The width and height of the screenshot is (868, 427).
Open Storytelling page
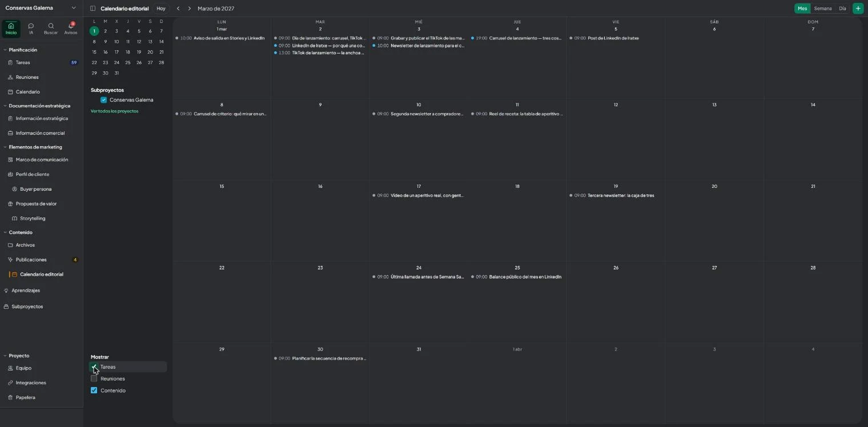41,218
